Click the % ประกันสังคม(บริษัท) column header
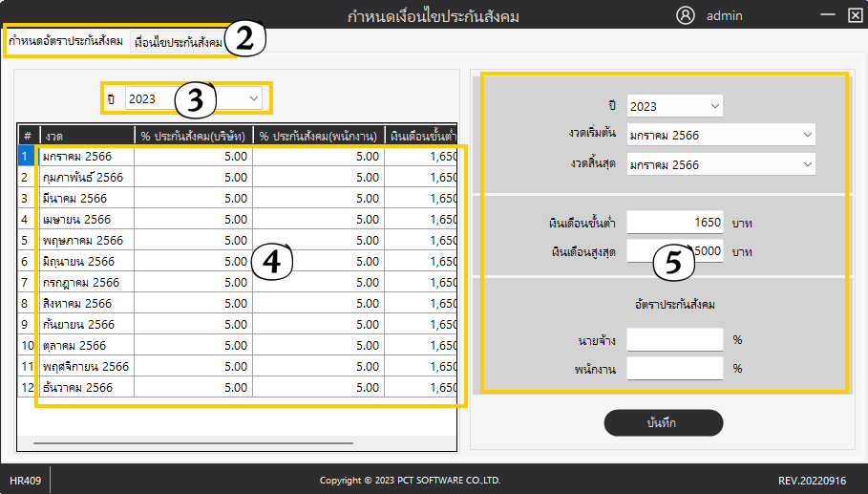This screenshot has height=494, width=868. click(x=193, y=135)
